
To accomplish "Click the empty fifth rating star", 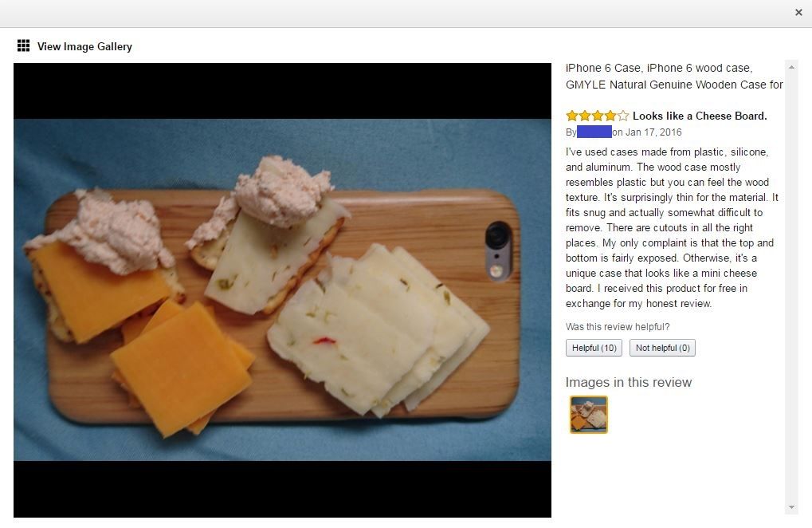I will click(x=623, y=116).
